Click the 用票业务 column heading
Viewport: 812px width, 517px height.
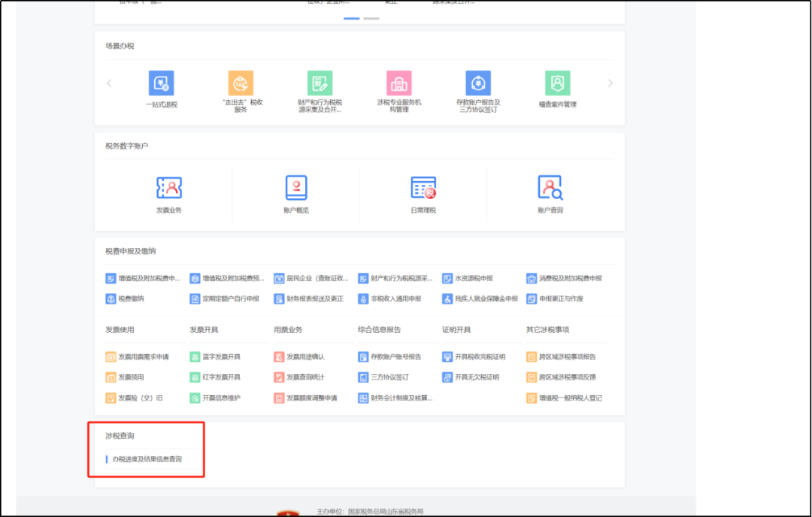pyautogui.click(x=288, y=330)
